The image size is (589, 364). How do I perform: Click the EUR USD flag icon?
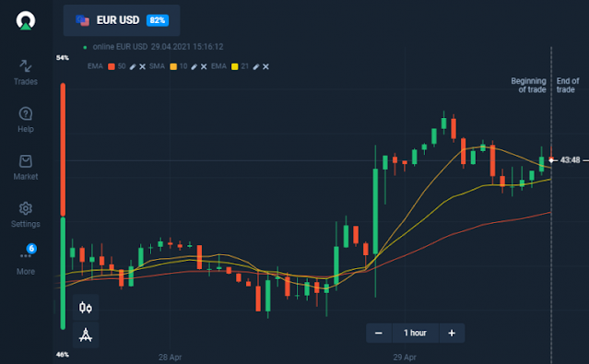point(82,20)
